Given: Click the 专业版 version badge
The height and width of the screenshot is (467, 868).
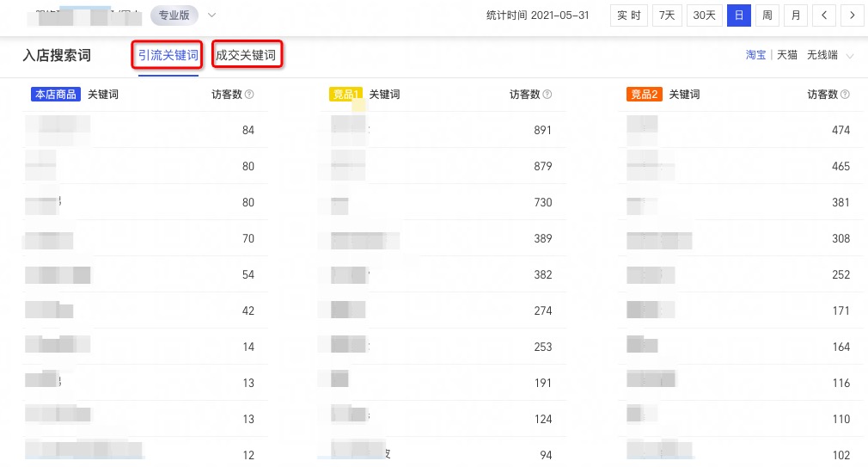Looking at the screenshot, I should [174, 15].
